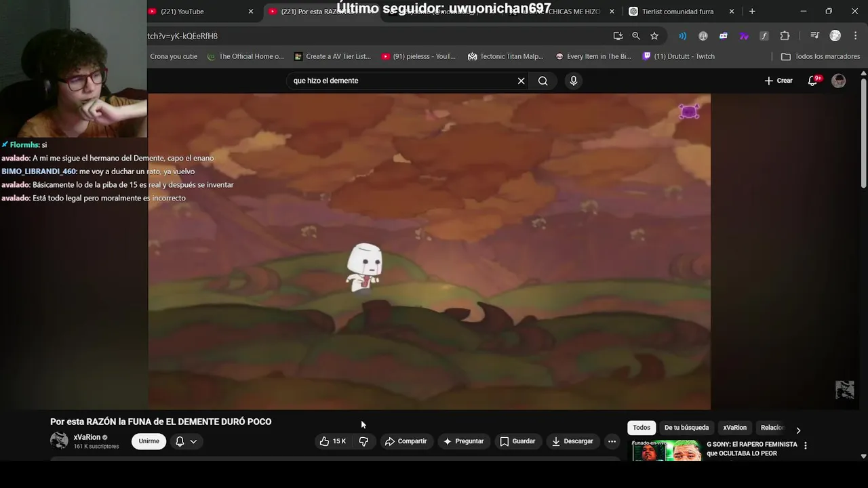Like the video with thumbs up

click(333, 441)
